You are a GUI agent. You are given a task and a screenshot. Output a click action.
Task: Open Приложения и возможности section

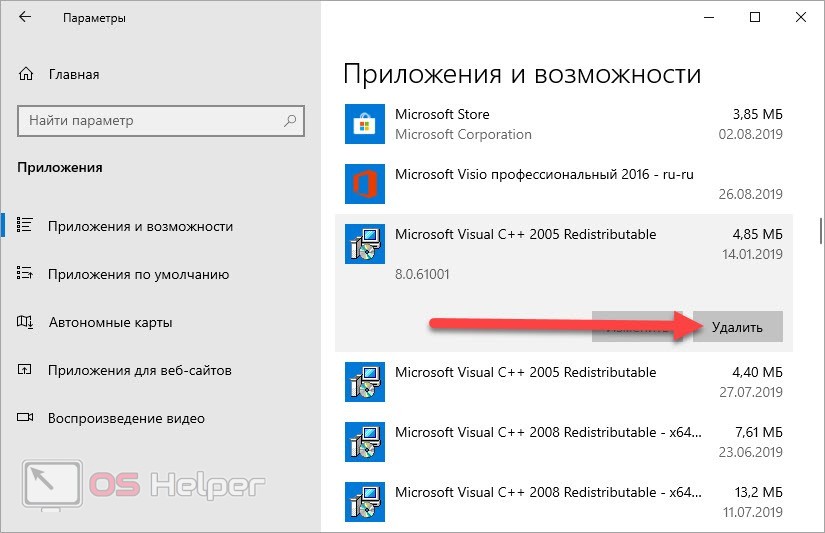140,226
